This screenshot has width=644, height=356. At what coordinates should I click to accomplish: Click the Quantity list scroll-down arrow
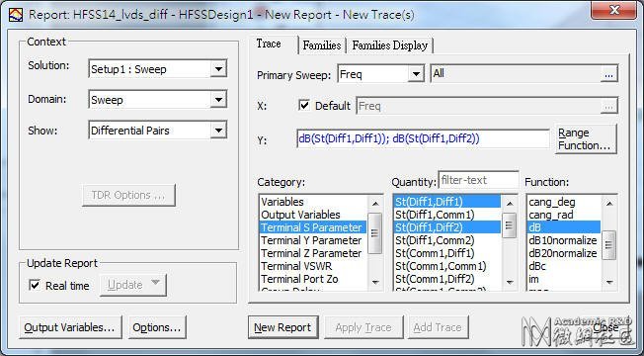tap(510, 282)
